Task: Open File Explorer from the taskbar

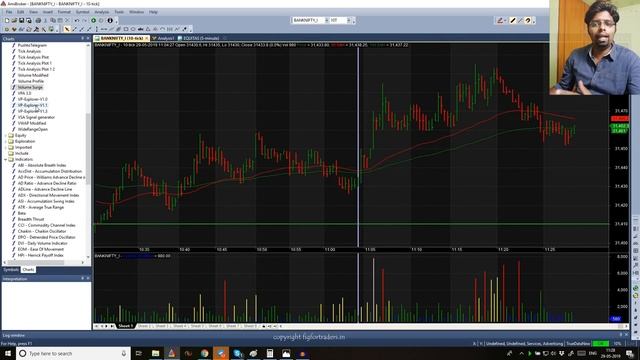Action: pyautogui.click(x=156, y=353)
